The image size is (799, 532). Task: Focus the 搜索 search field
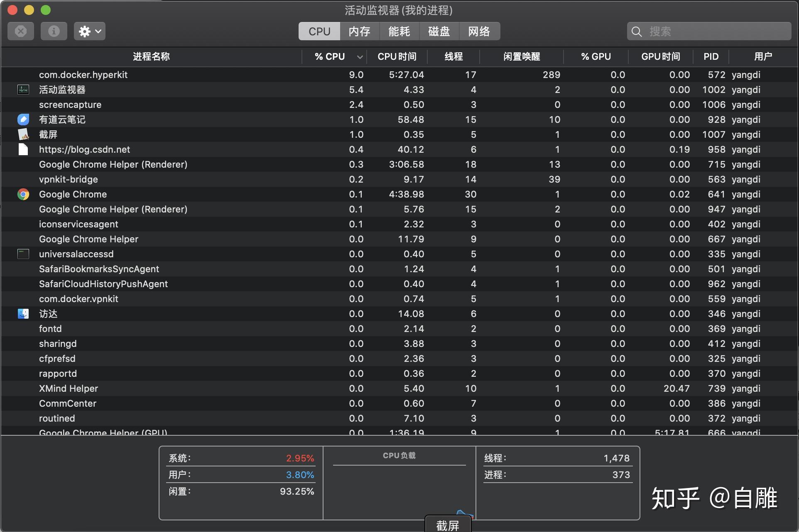[x=709, y=31]
